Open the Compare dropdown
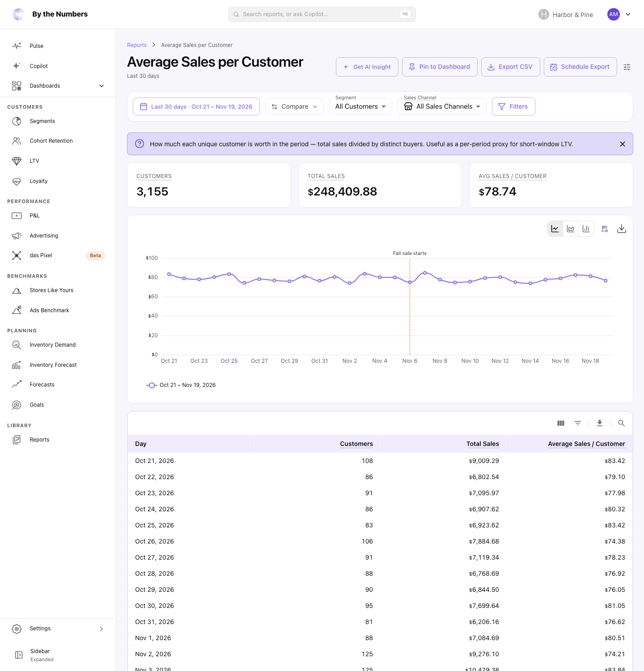Screen dimensions: 644x671 point(294,106)
